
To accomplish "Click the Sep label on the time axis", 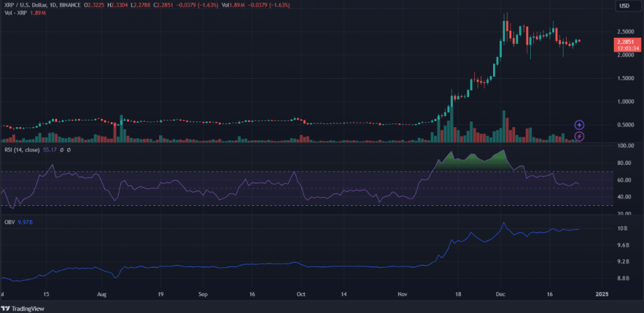I will [x=203, y=295].
